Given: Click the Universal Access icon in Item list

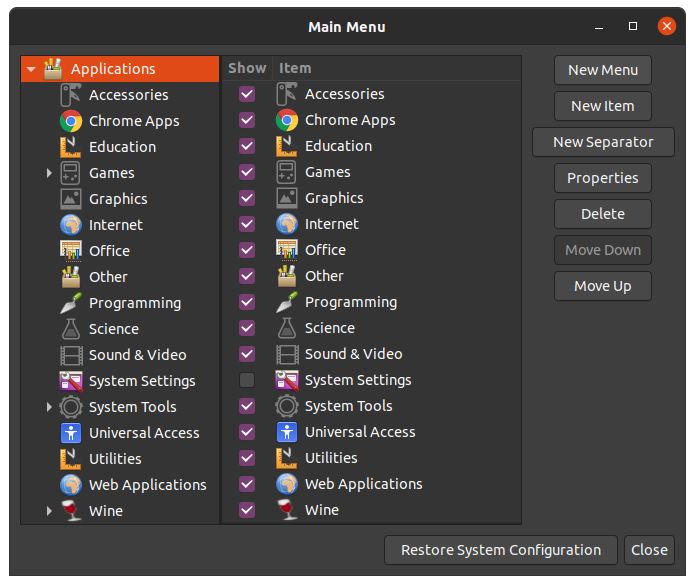Looking at the screenshot, I should 287,432.
